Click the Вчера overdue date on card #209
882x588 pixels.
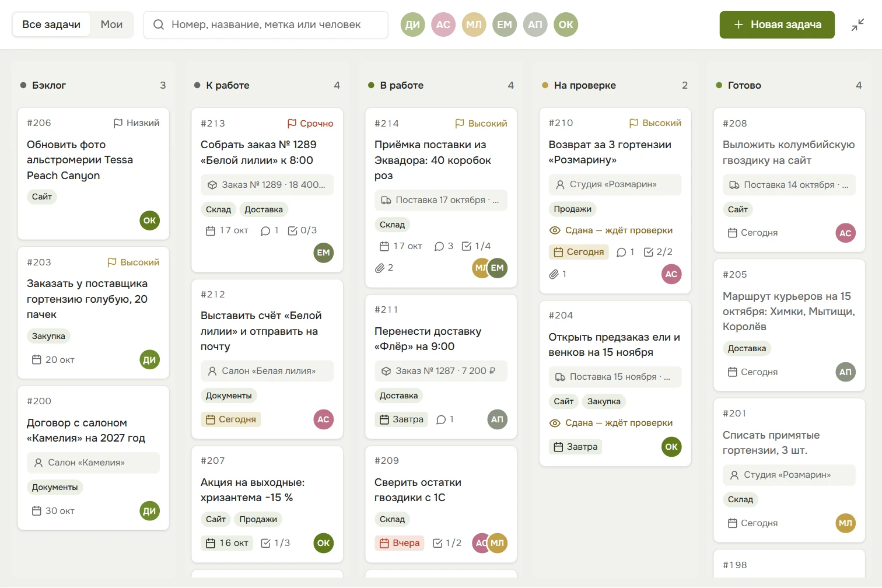400,543
